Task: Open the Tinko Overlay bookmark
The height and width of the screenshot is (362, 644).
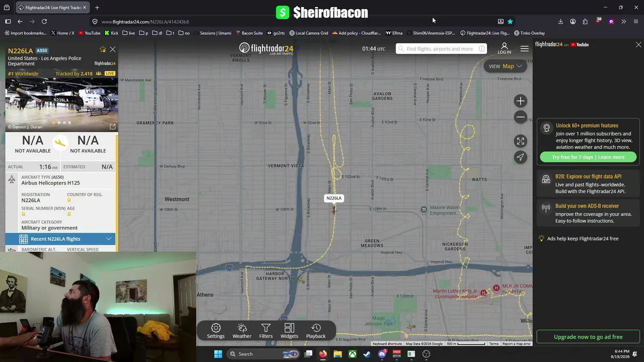Action: point(529,33)
